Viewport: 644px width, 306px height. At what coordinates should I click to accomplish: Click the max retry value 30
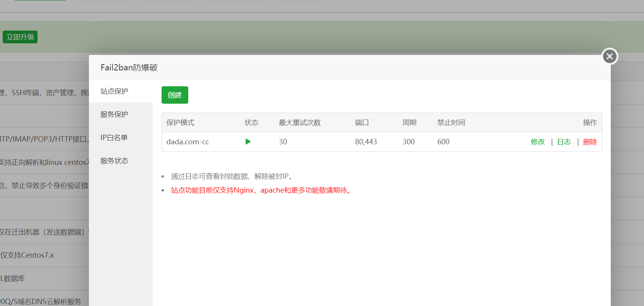pos(283,142)
